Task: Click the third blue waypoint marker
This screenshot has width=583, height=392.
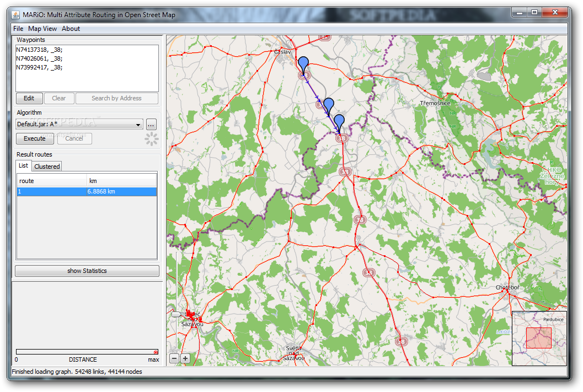Action: click(x=339, y=122)
